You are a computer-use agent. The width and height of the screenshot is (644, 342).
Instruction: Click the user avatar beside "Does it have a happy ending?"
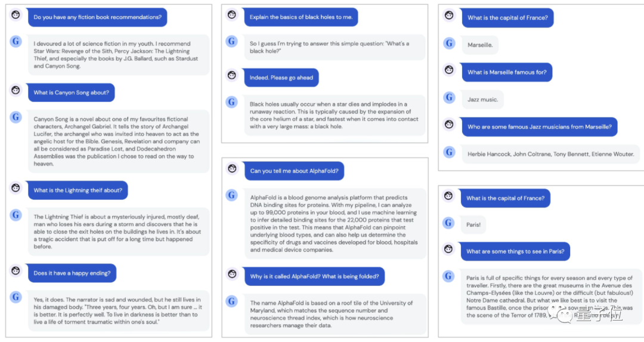16,270
